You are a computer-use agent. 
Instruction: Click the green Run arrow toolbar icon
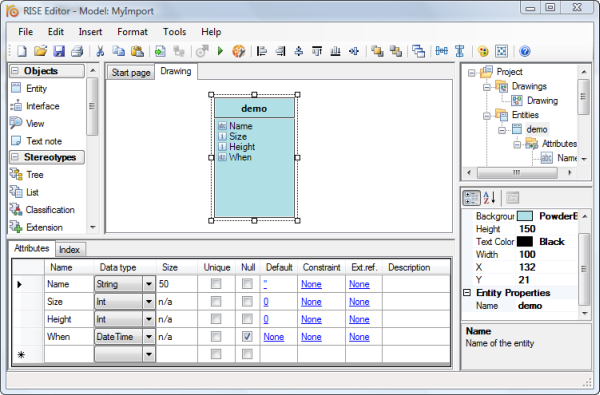(x=220, y=51)
